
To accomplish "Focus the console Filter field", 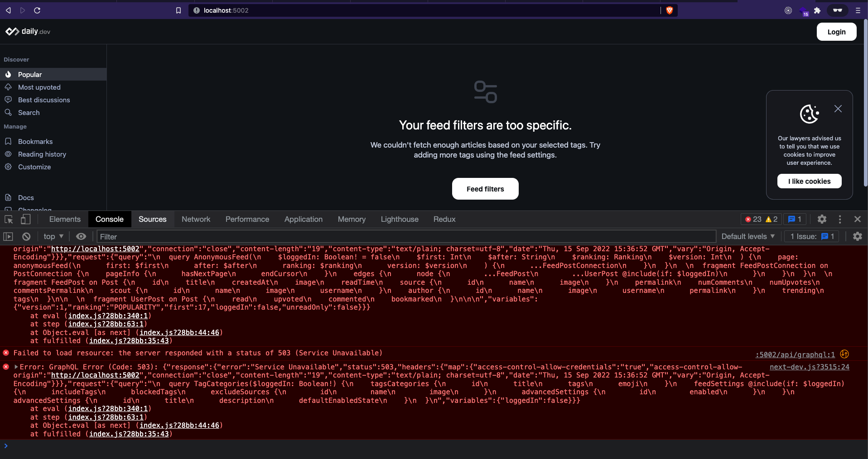I will tap(406, 236).
